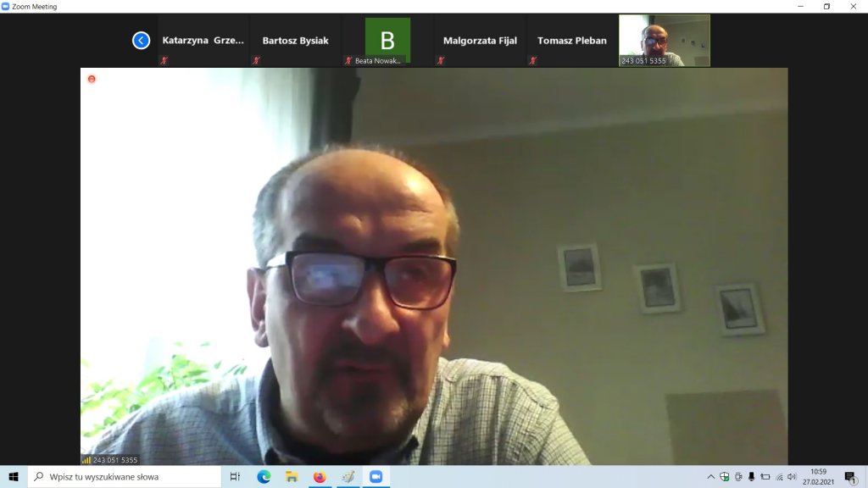Select Tomasz Pleban participant tile

(x=572, y=41)
